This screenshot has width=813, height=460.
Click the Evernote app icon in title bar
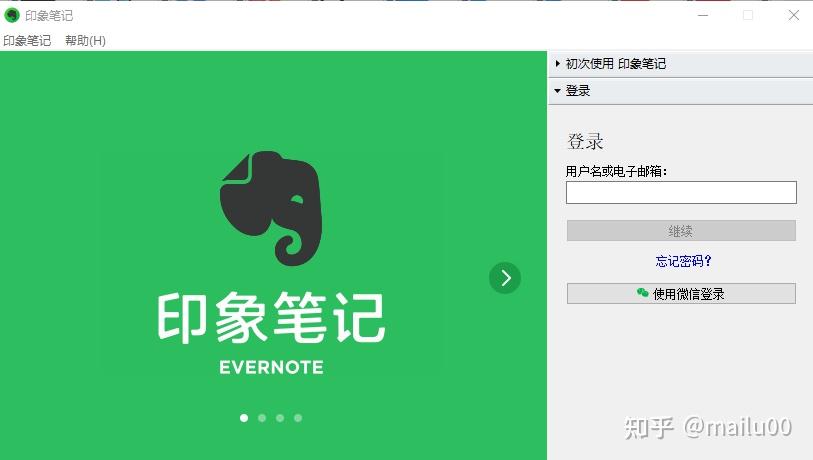coord(11,16)
